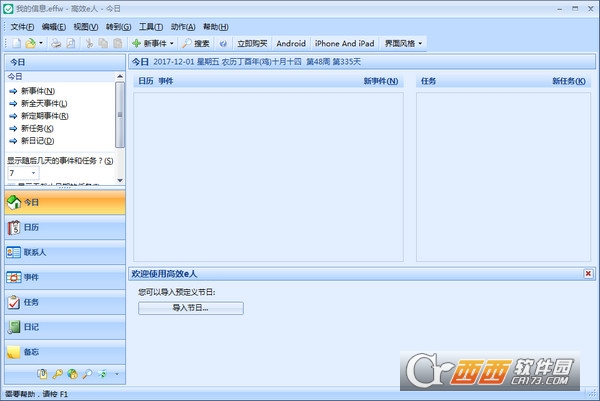Switch to the 任务 navigation pane
The height and width of the screenshot is (401, 600).
point(65,302)
